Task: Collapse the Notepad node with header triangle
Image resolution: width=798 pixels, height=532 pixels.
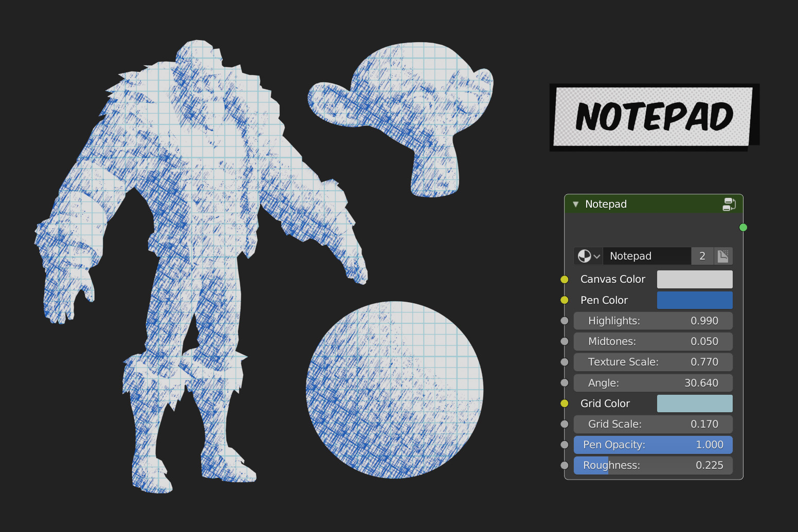Action: coord(575,204)
